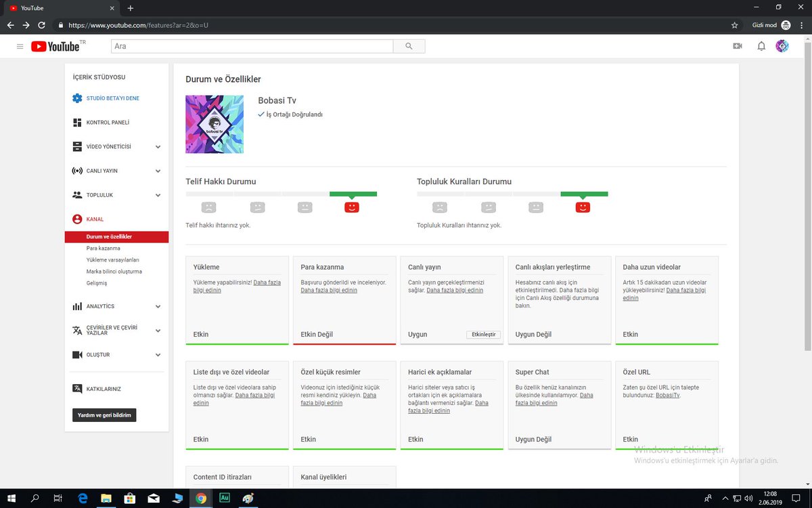Click the İçerik Stüdyosu heading
The image size is (812, 508).
click(x=99, y=77)
